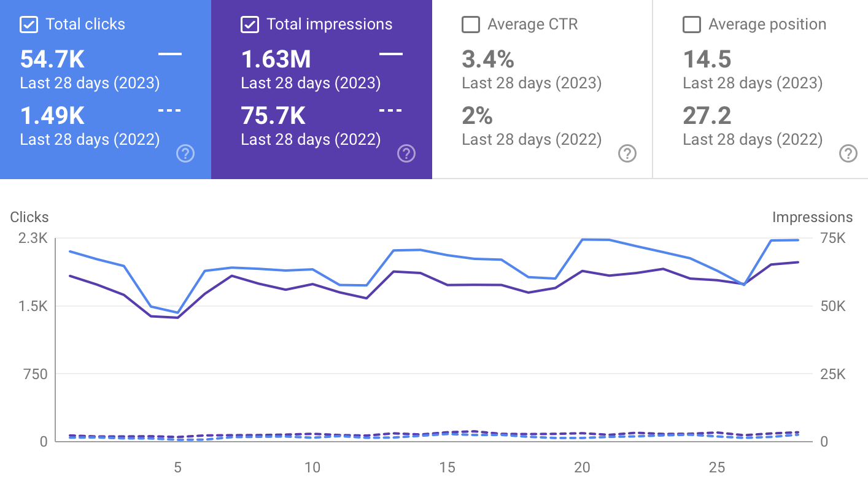Click the Total impressions question mark icon

click(406, 154)
